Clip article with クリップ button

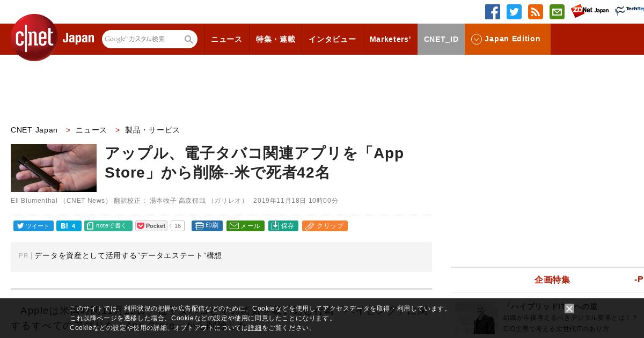pyautogui.click(x=325, y=226)
